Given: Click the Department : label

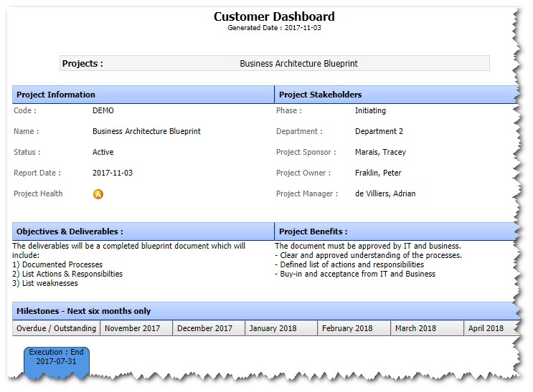Looking at the screenshot, I should tap(299, 131).
